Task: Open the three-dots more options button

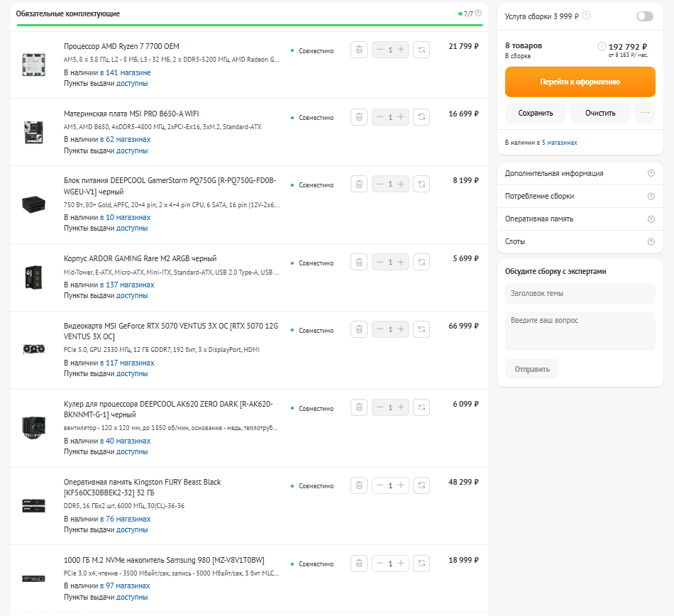Action: pos(644,113)
